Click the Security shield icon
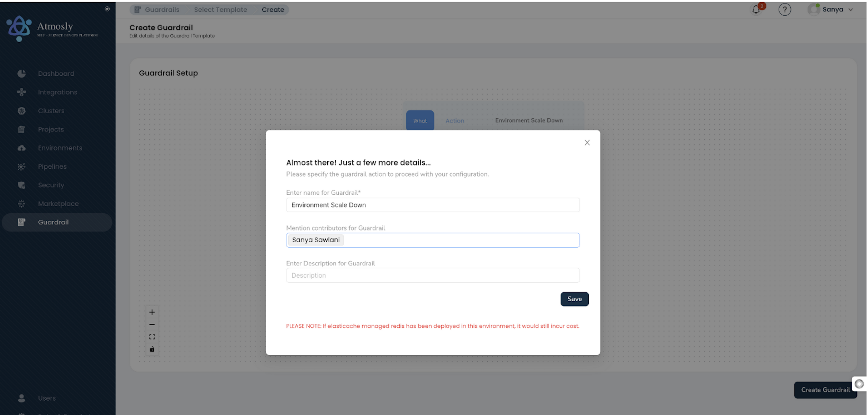 21,185
